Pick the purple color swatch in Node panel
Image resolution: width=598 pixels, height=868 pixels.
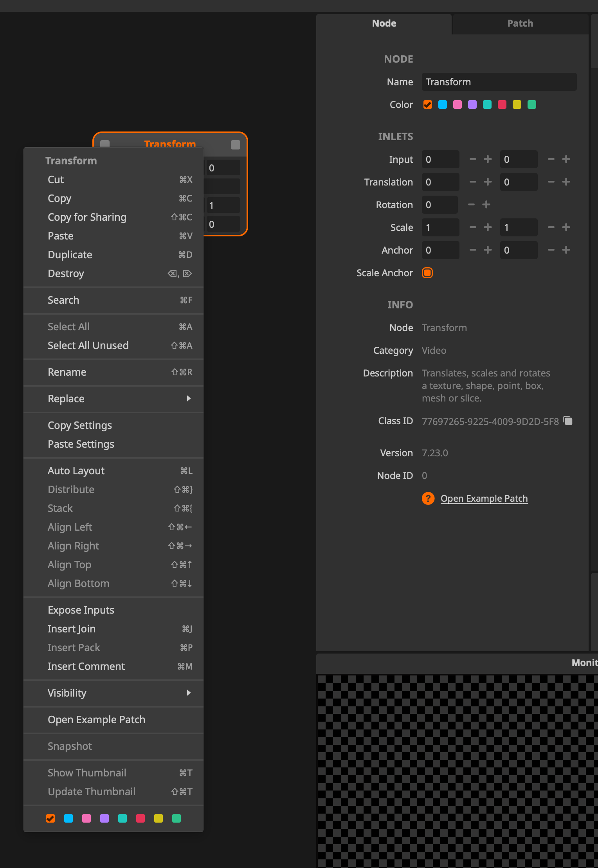tap(472, 104)
